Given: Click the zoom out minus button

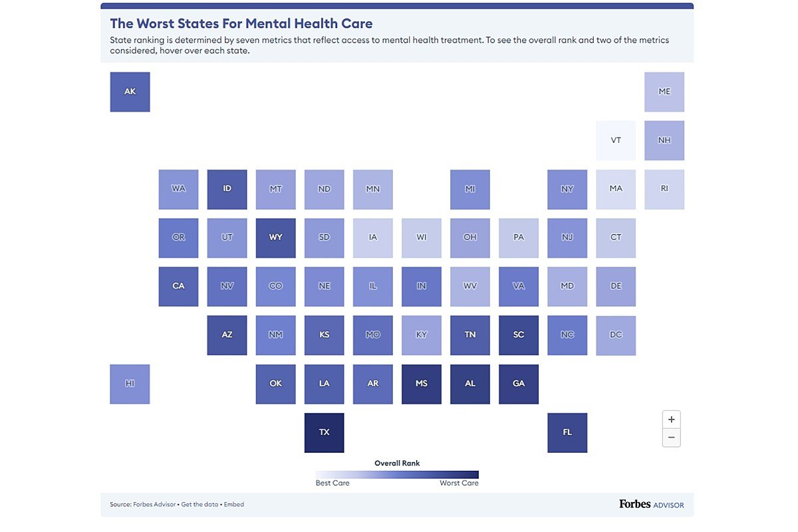Looking at the screenshot, I should (672, 438).
